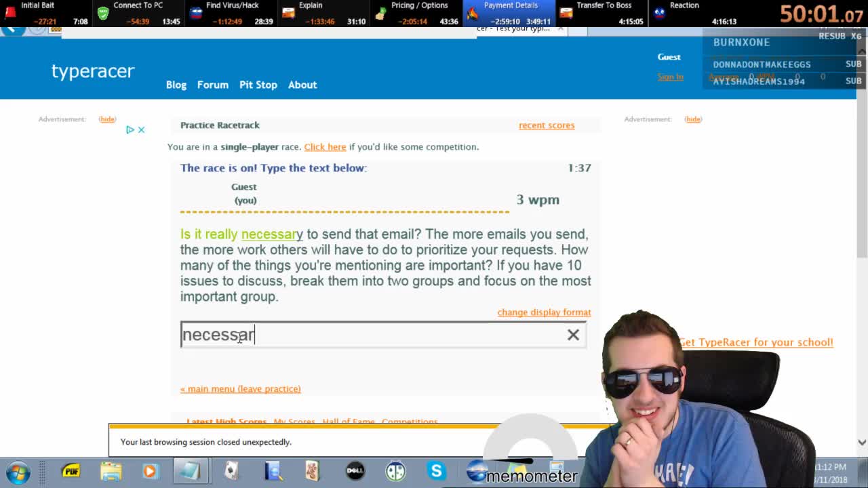Viewport: 868px width, 488px height.
Task: Open the card game icon before Dell
Action: click(x=312, y=471)
